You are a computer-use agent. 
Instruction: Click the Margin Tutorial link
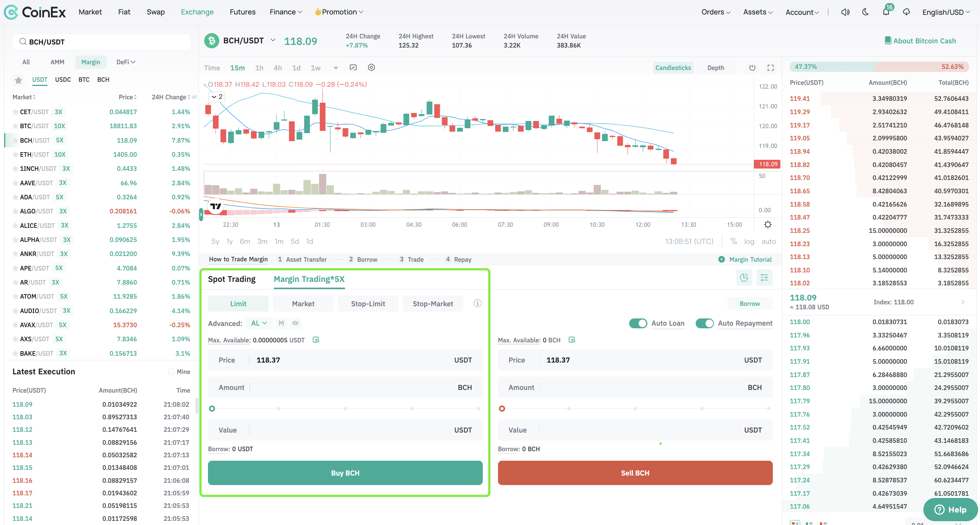pos(744,259)
